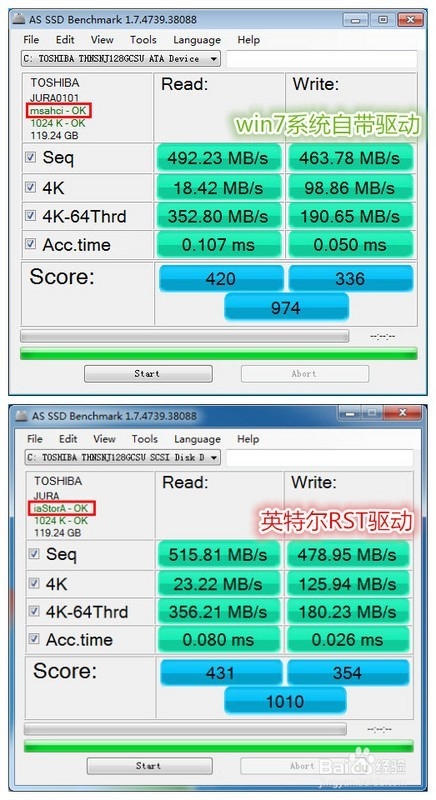Open the TOSHIBA ATA Device drive dropdown

[121, 59]
